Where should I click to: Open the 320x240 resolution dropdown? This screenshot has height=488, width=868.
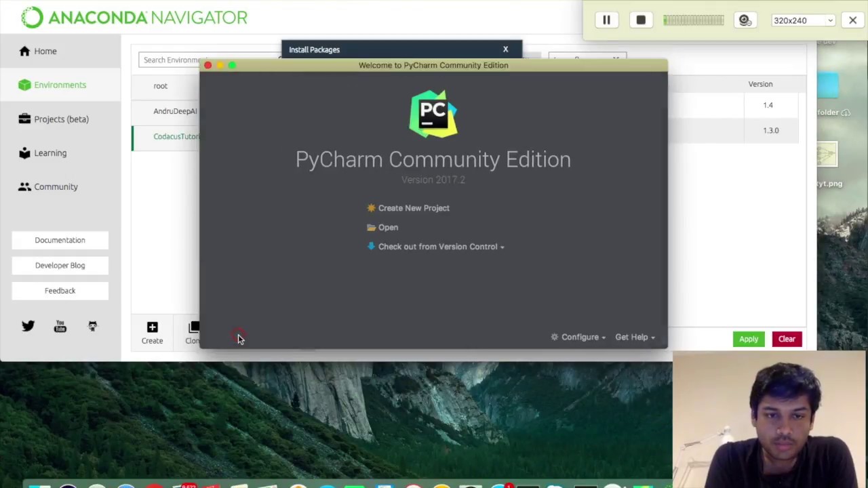(x=803, y=20)
